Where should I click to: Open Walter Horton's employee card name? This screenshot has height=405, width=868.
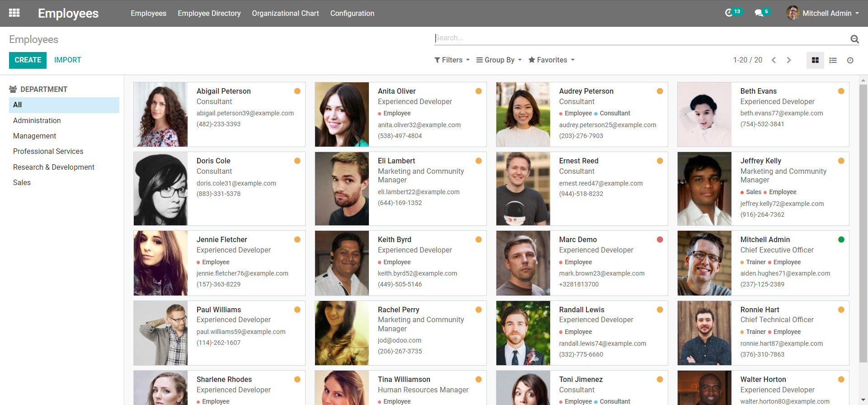pyautogui.click(x=763, y=379)
